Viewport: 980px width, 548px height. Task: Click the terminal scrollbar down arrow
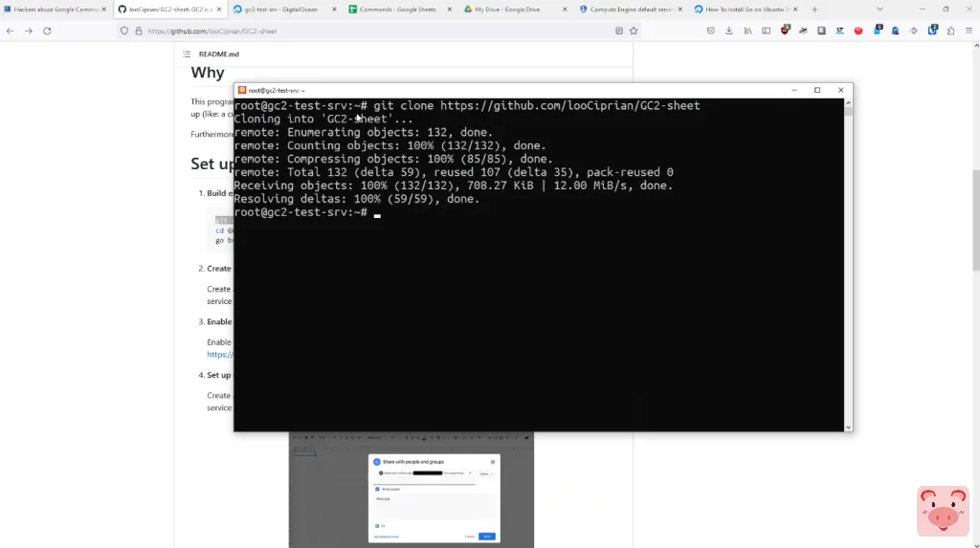[x=848, y=427]
